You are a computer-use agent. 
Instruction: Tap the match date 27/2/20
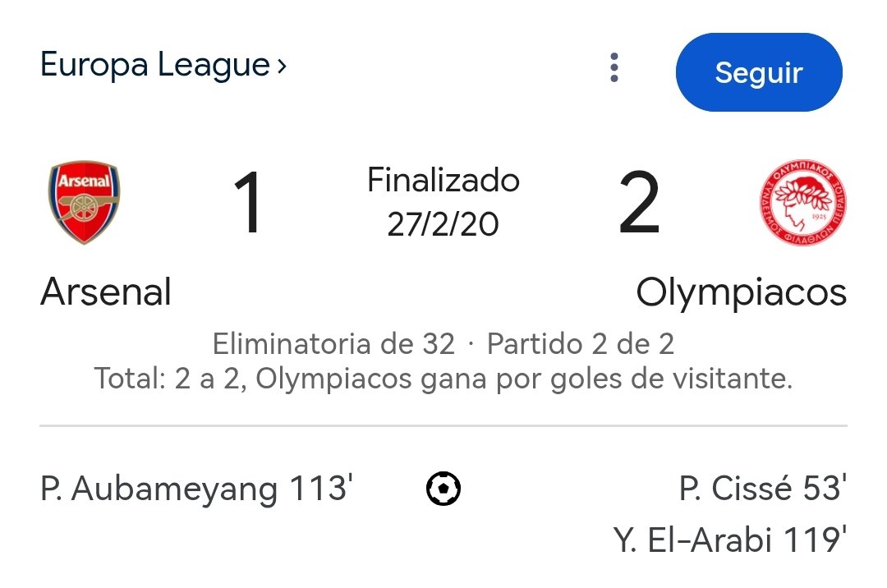click(x=443, y=224)
